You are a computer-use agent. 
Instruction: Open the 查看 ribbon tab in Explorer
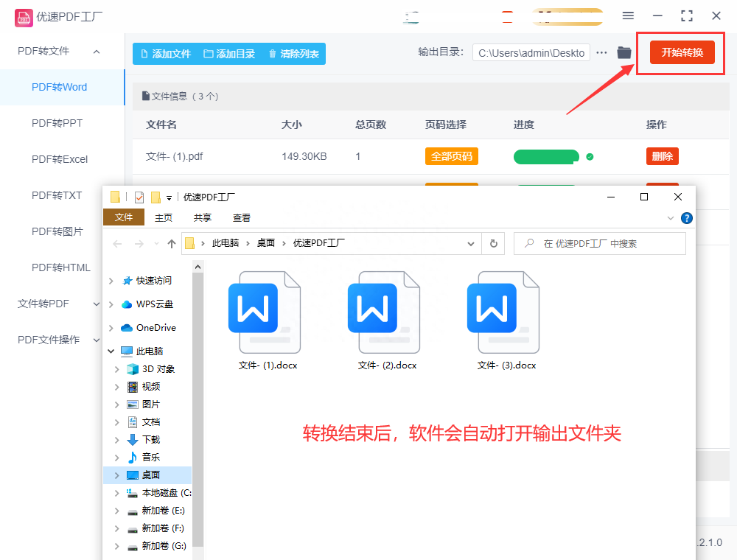(x=241, y=217)
